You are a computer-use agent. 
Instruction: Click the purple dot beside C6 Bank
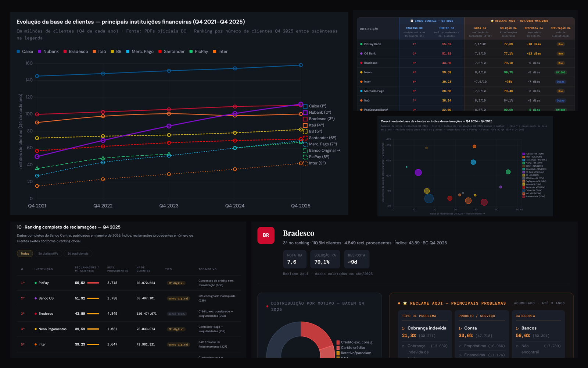361,53
